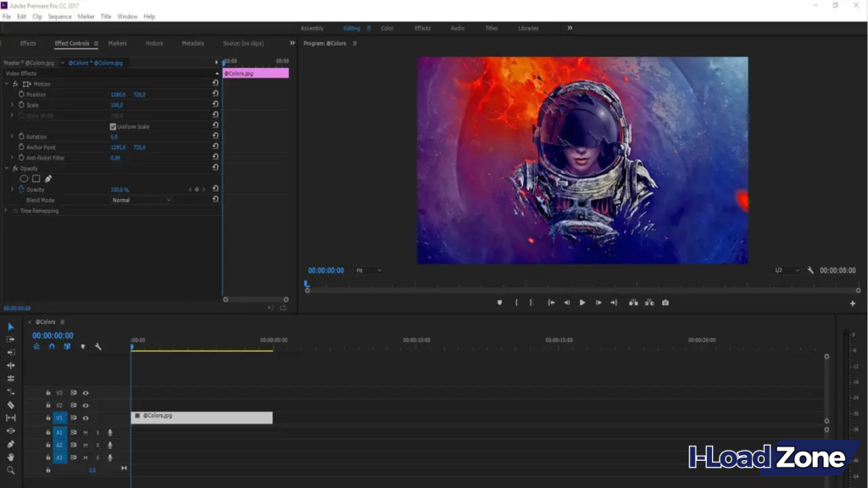Viewport: 868px width, 488px height.
Task: Reset the Anchor Point parameter
Action: tap(215, 147)
